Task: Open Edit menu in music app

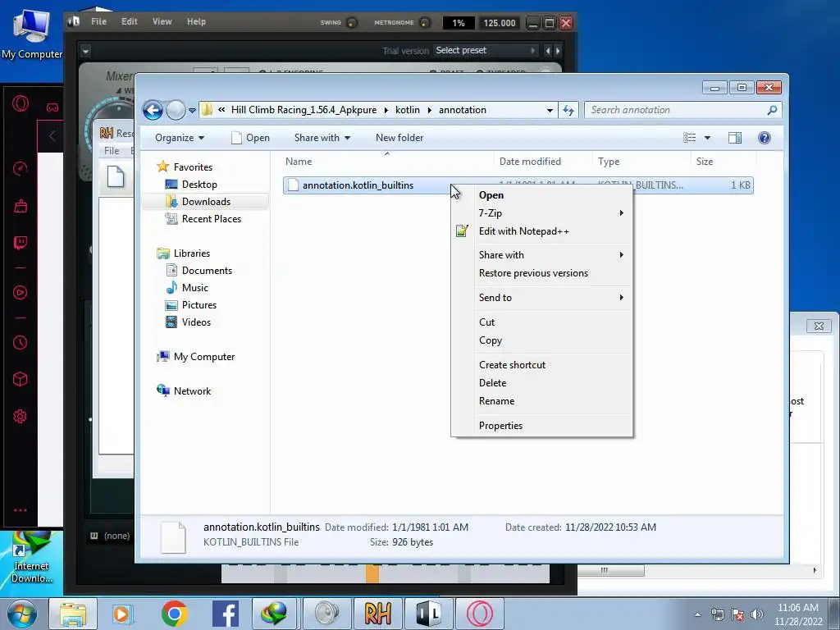Action: [x=129, y=21]
